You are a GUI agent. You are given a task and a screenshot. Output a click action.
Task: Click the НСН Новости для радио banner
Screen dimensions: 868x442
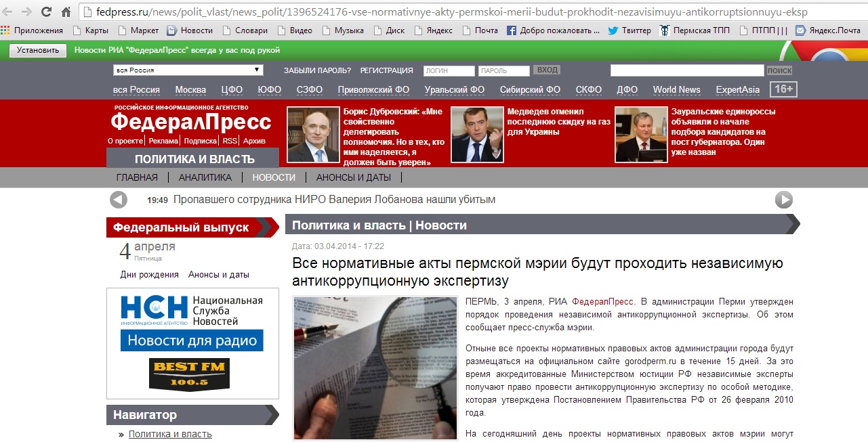pyautogui.click(x=192, y=323)
